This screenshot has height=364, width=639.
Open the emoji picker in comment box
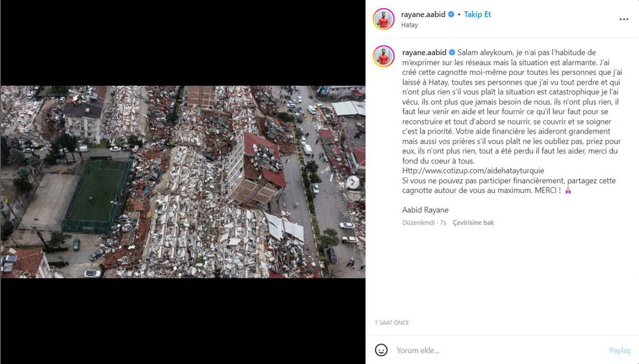[x=381, y=350]
